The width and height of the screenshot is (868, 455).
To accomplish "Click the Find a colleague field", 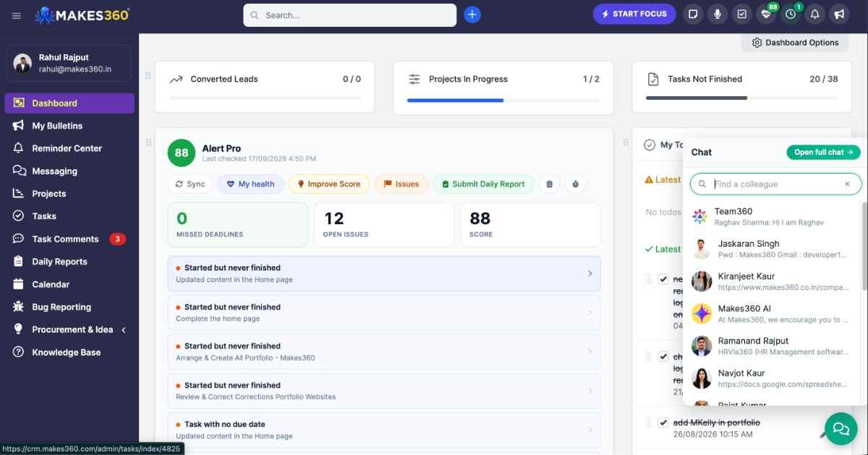I will (775, 184).
